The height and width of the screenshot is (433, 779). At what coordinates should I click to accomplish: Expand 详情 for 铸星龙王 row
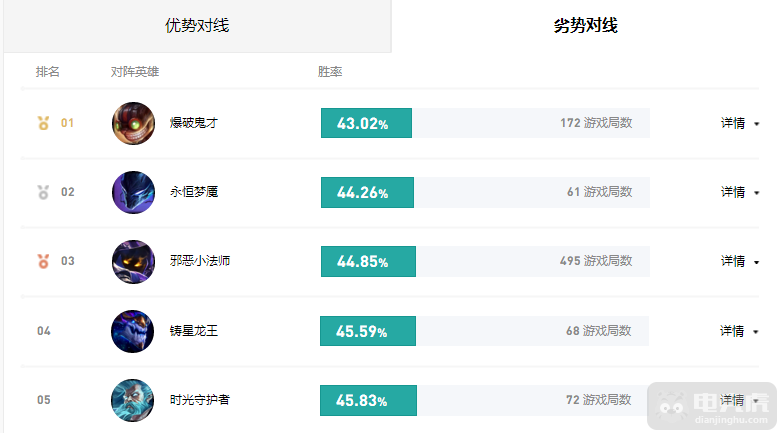coord(739,331)
